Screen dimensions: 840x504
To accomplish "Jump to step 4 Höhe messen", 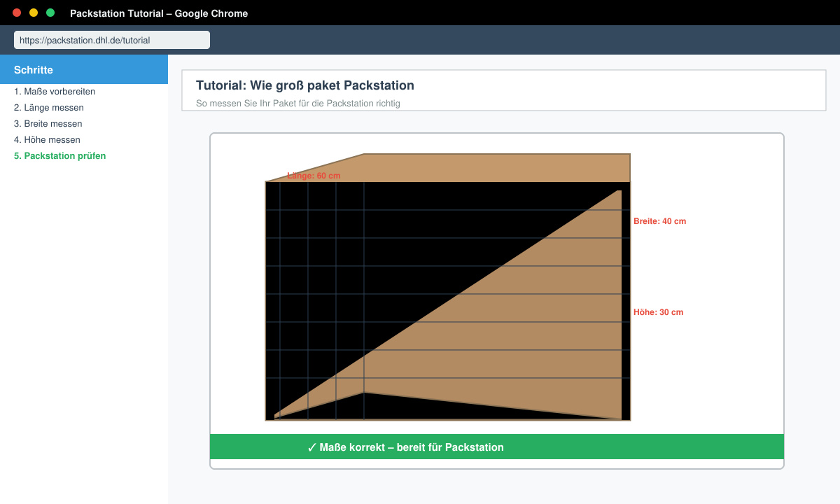I will pyautogui.click(x=47, y=140).
